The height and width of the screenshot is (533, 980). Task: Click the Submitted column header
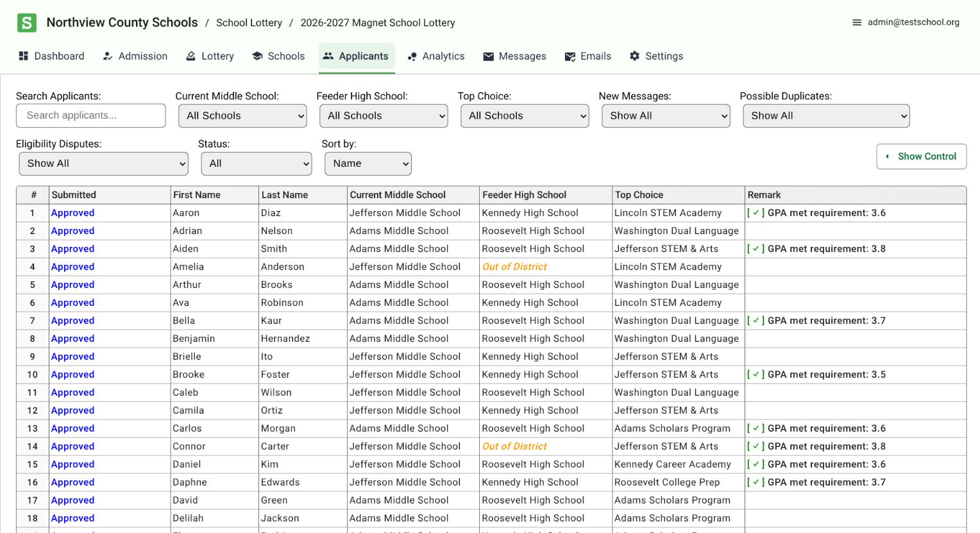(x=110, y=195)
